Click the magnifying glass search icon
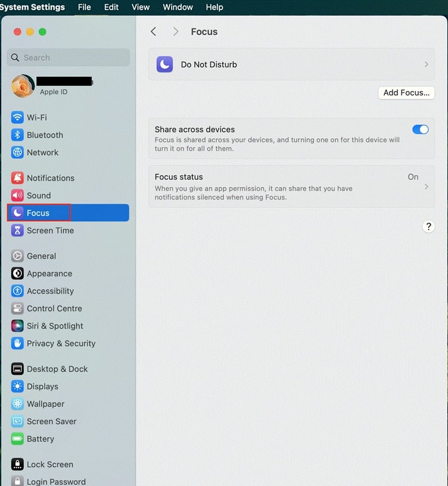The width and height of the screenshot is (448, 486). click(15, 57)
